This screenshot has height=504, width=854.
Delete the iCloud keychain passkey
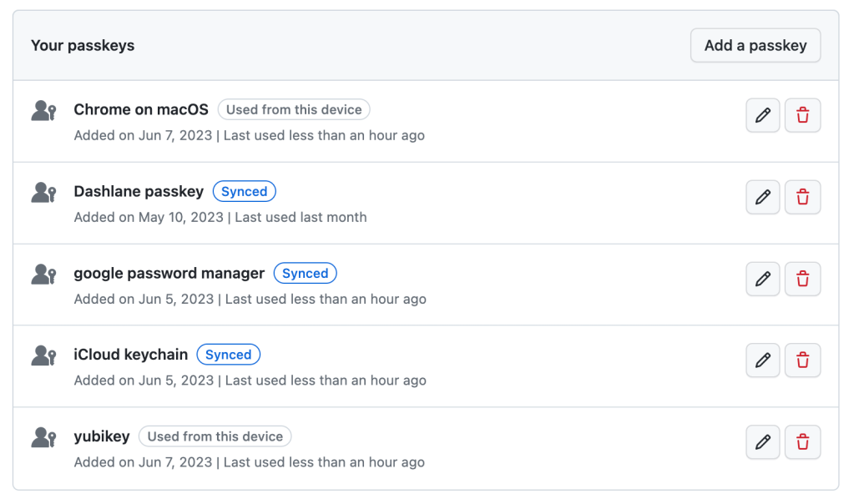[x=802, y=360]
